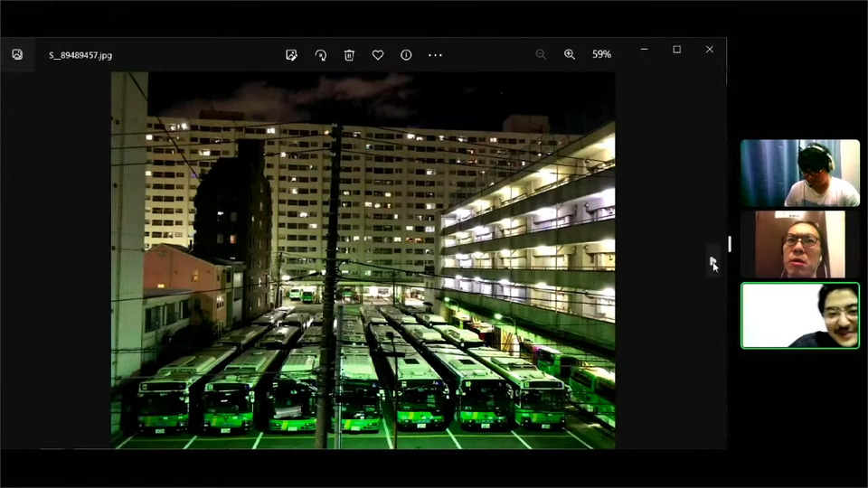Maximize the Photos window

point(676,49)
